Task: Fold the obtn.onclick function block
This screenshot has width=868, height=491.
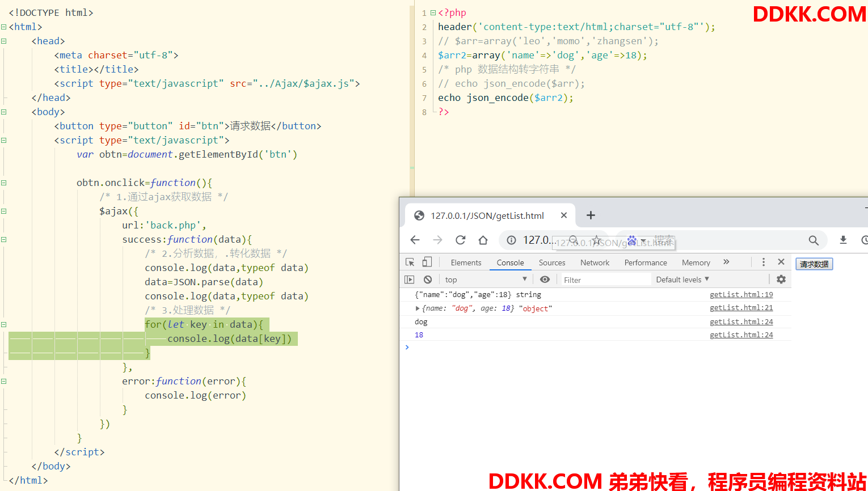Action: click(x=3, y=183)
